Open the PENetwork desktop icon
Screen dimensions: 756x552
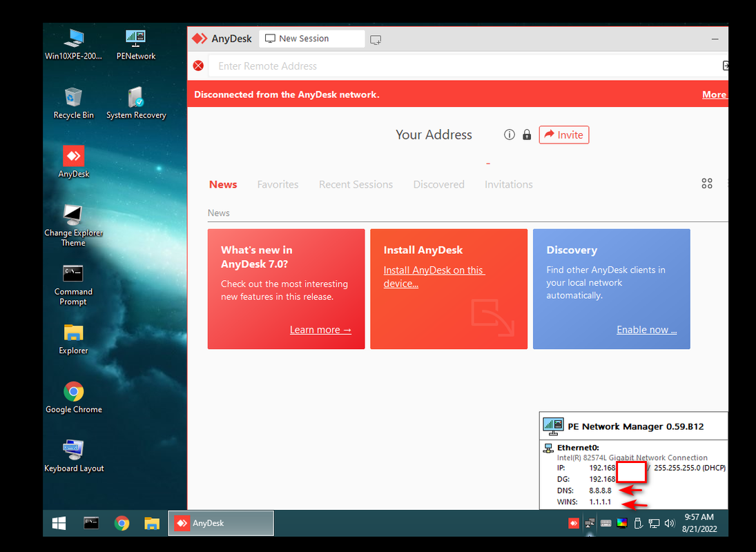136,45
